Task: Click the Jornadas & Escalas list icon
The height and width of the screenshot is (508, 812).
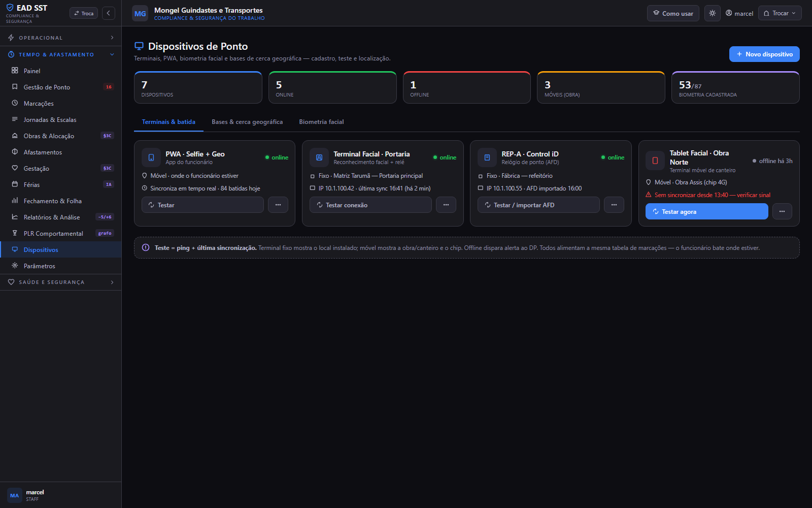Action: (15, 119)
